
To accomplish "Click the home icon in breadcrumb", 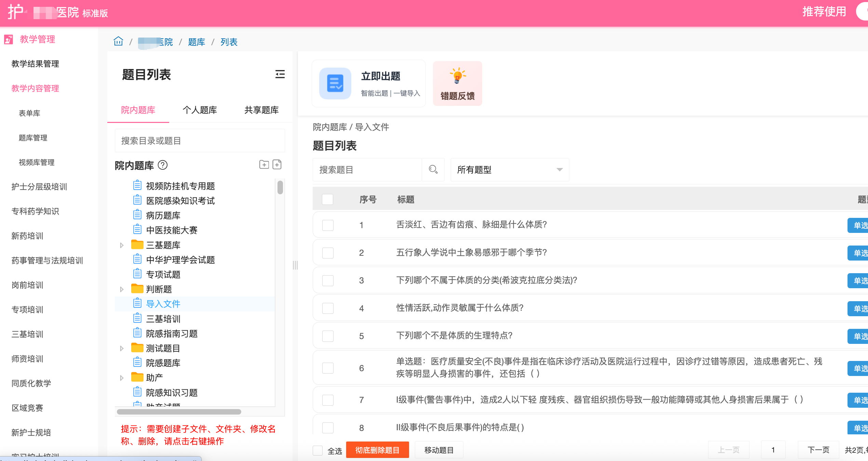I will (118, 42).
